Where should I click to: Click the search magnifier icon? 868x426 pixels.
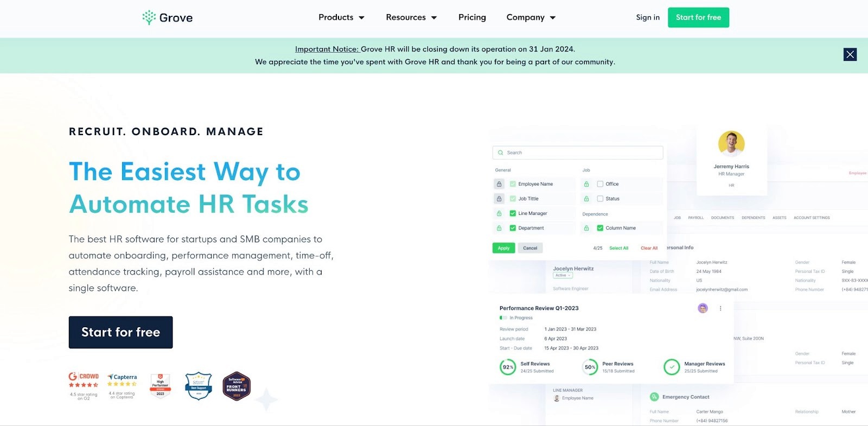coord(500,152)
